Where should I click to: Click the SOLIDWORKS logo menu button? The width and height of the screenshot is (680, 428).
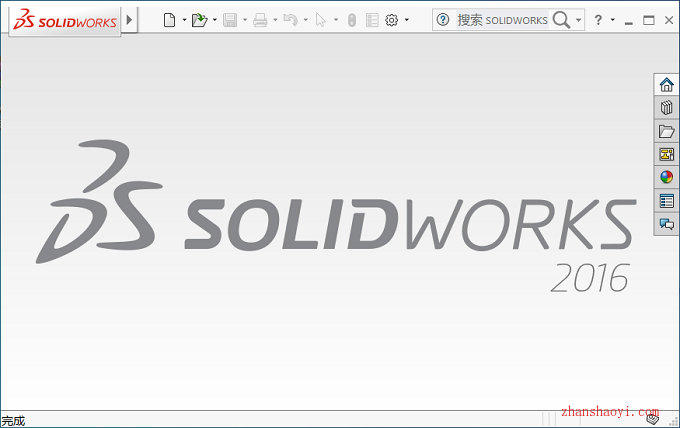point(65,20)
